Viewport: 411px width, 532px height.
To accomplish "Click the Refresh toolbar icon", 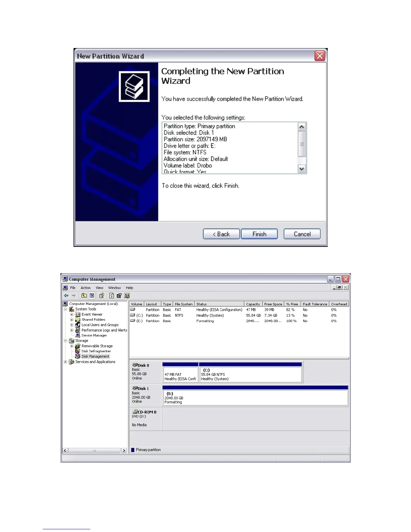I will [x=111, y=296].
